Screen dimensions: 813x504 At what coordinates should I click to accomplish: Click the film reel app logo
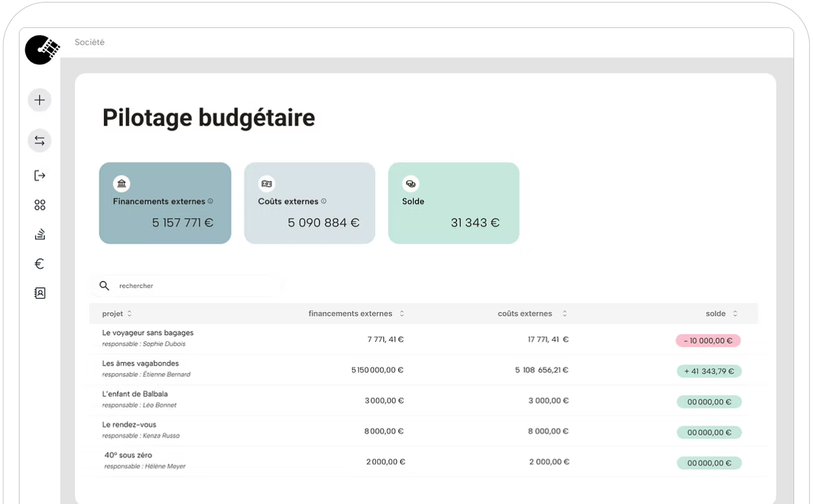(42, 49)
